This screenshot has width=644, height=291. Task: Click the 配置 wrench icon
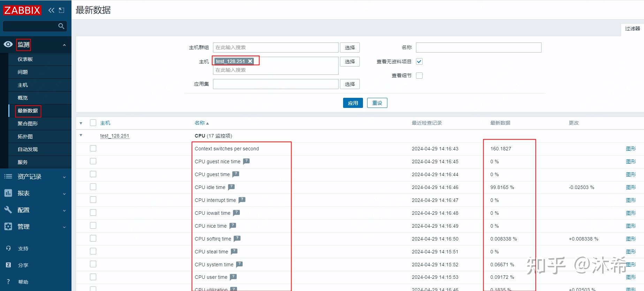click(8, 210)
